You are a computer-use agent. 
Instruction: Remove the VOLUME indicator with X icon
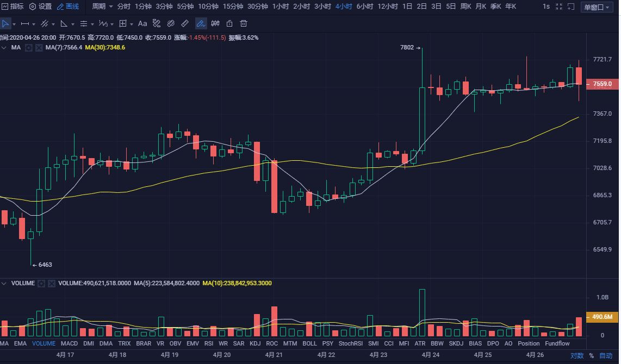click(52, 284)
